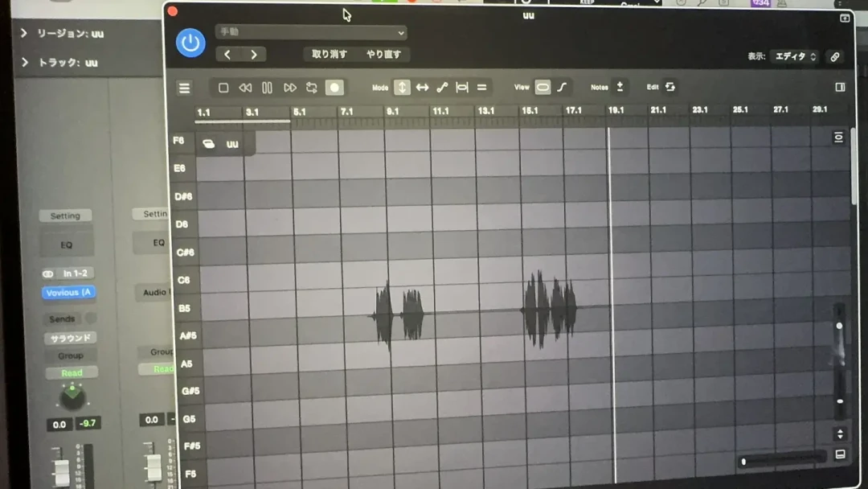Click the track icon beside uu label
Viewport: 868px width, 489px height.
coord(209,144)
